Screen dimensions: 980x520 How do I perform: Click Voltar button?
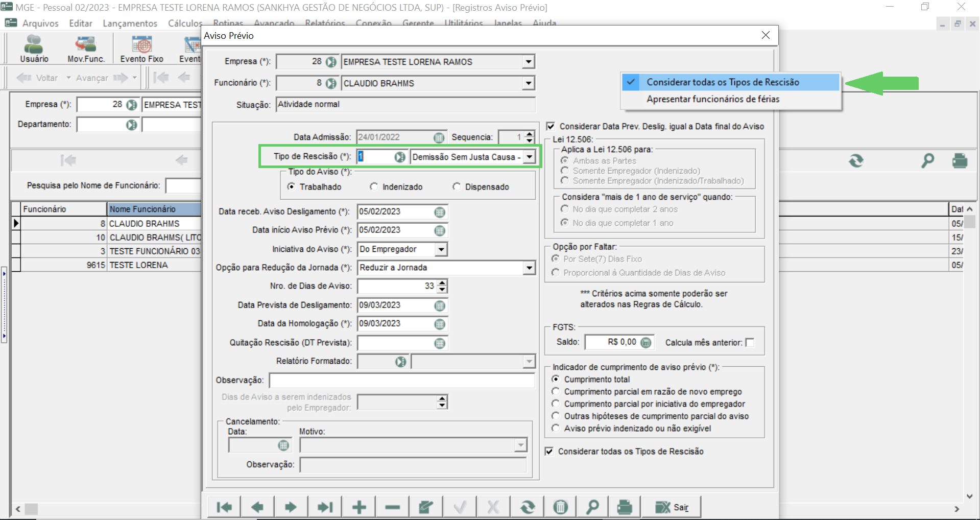[37, 78]
